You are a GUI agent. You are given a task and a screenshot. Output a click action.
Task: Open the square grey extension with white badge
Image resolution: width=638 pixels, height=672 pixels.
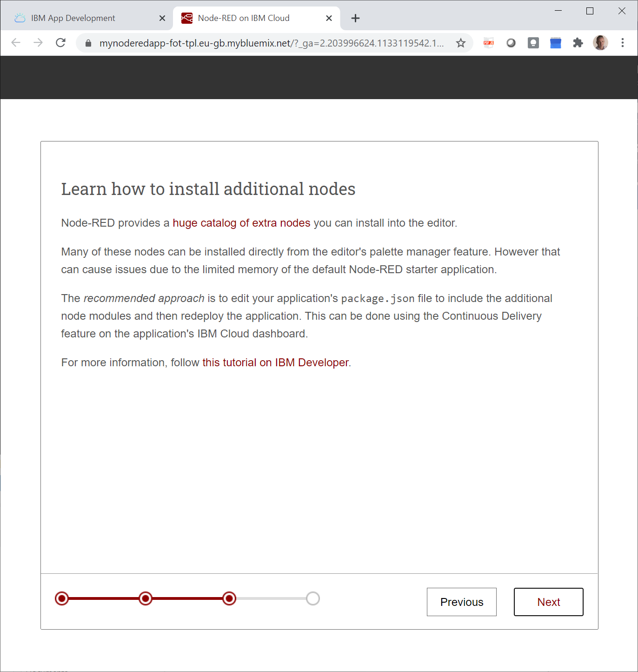coord(533,43)
